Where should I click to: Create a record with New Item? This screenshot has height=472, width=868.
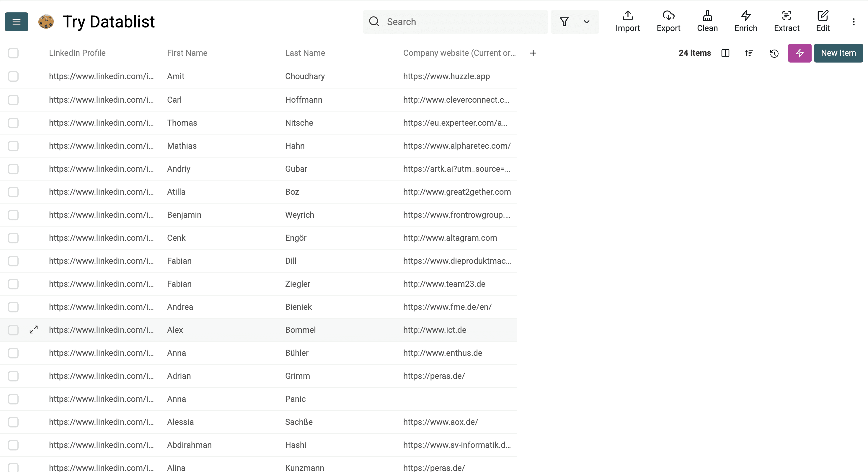(838, 53)
